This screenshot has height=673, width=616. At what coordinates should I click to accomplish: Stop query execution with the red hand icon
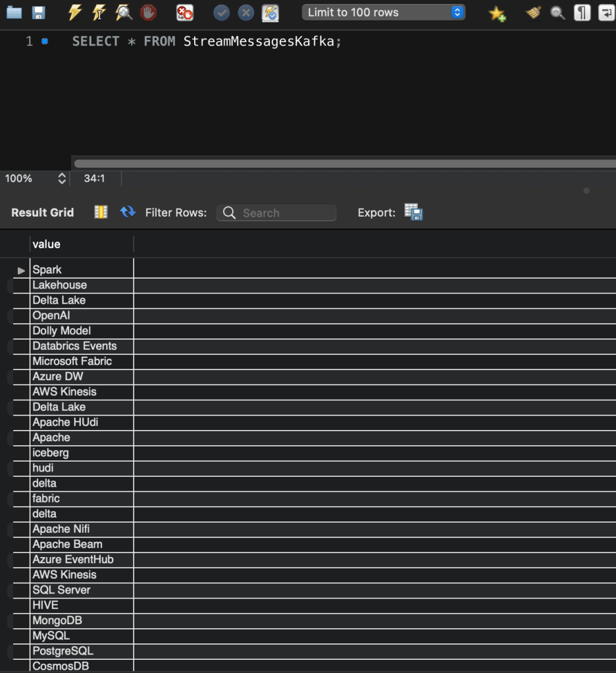tap(149, 13)
